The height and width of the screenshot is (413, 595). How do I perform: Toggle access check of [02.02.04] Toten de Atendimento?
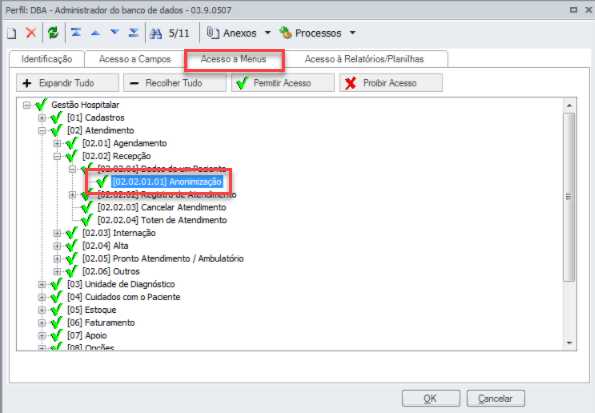[x=87, y=220]
